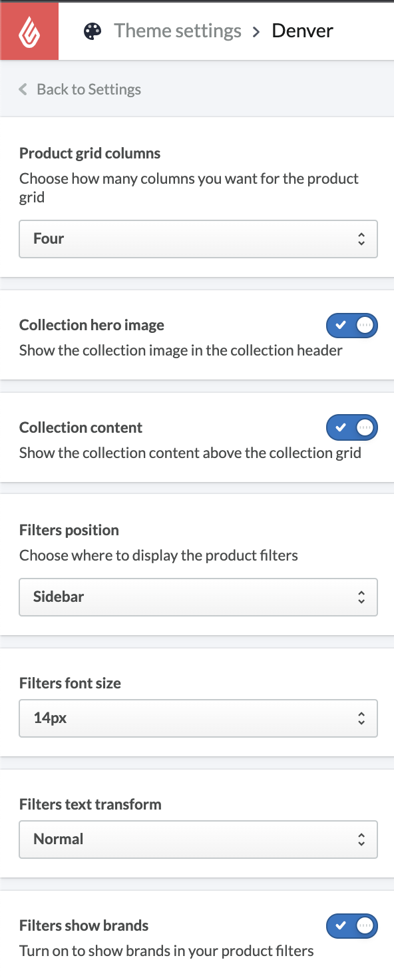Click the up-down chevron on Product grid columns
The height and width of the screenshot is (980, 394).
(361, 238)
